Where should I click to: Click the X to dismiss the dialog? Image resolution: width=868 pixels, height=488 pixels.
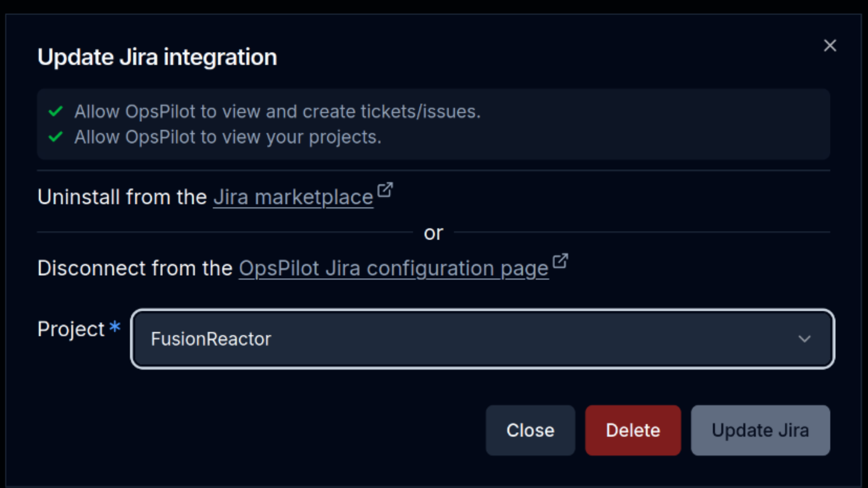coord(830,45)
